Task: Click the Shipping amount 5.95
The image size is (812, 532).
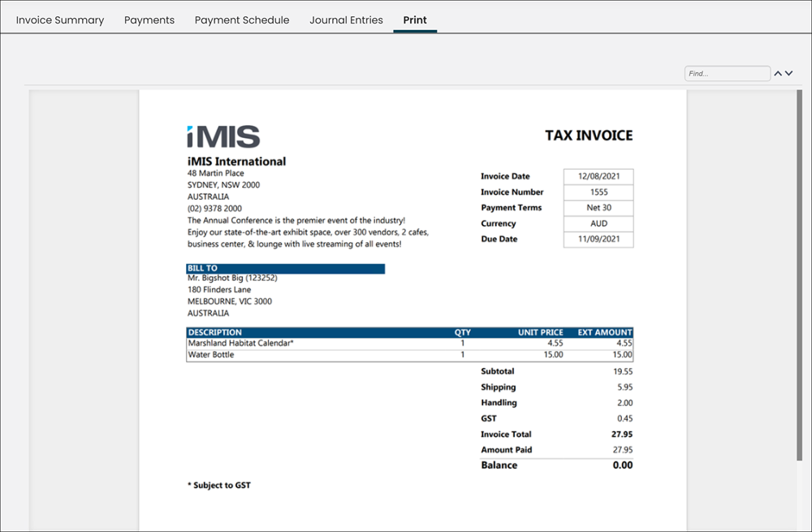Action: [625, 387]
